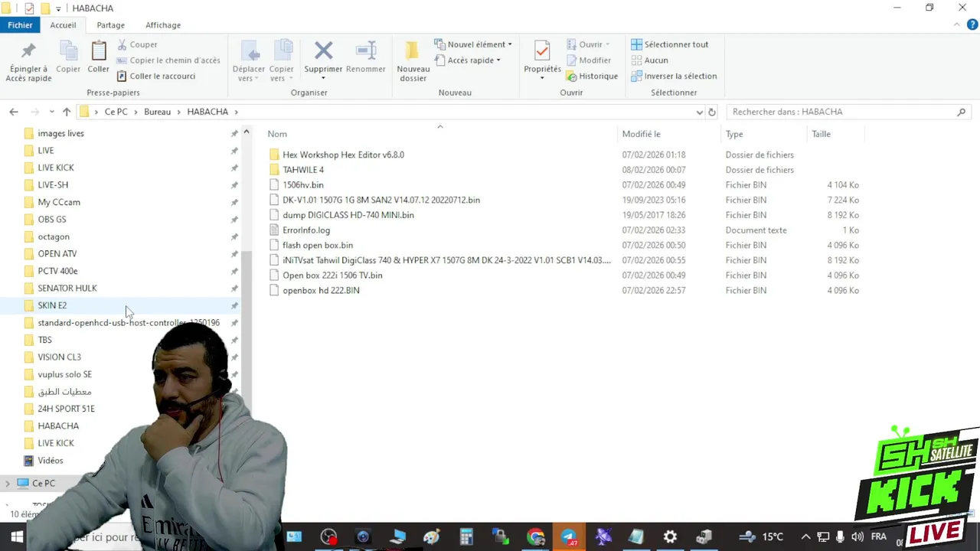
Task: Open Google Chrome from the taskbar
Action: pos(535,536)
